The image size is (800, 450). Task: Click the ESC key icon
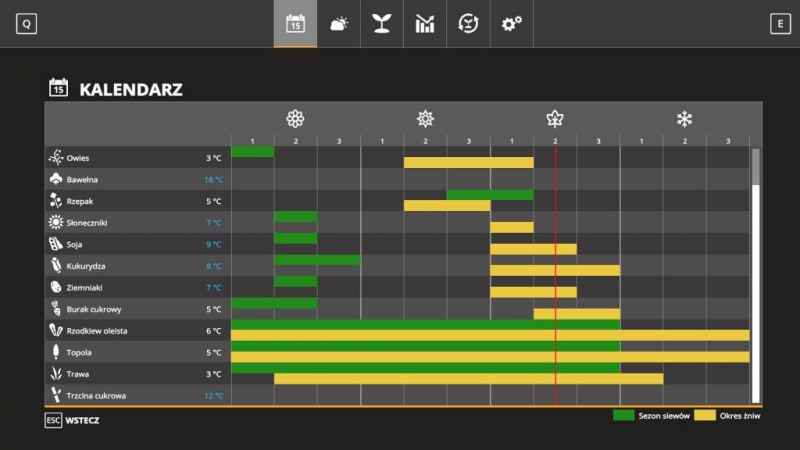[x=54, y=420]
